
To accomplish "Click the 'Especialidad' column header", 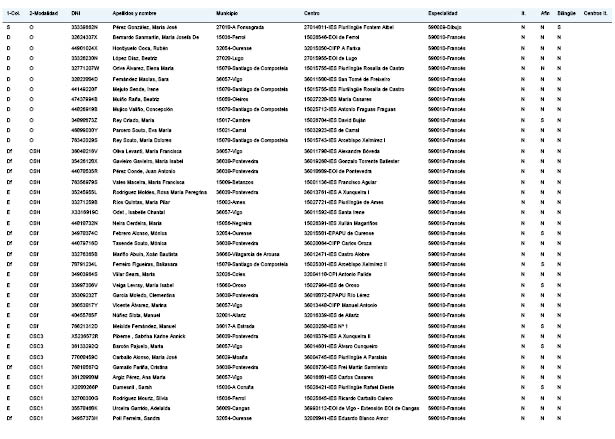I will 442,13.
